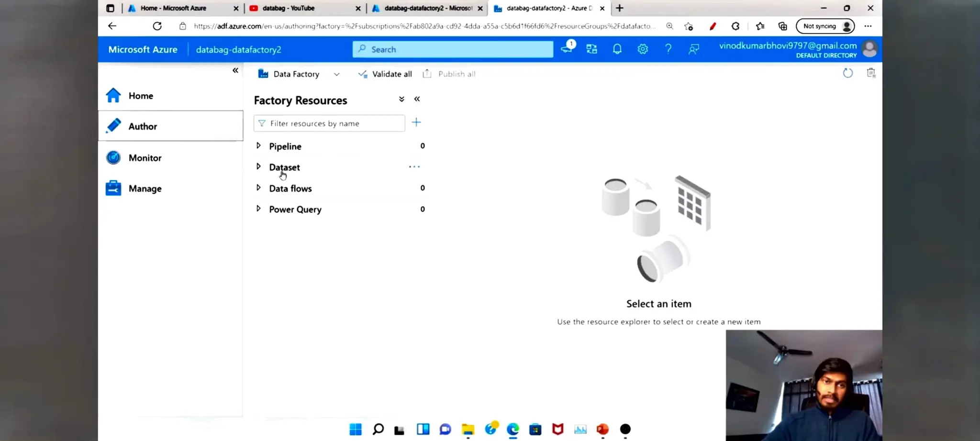
Task: Open Dataset actions ellipsis menu
Action: 414,167
